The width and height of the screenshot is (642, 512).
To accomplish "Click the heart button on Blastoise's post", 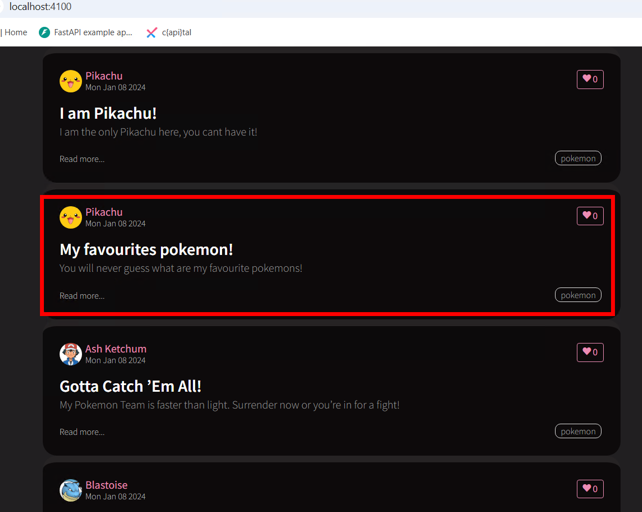I will (x=590, y=489).
